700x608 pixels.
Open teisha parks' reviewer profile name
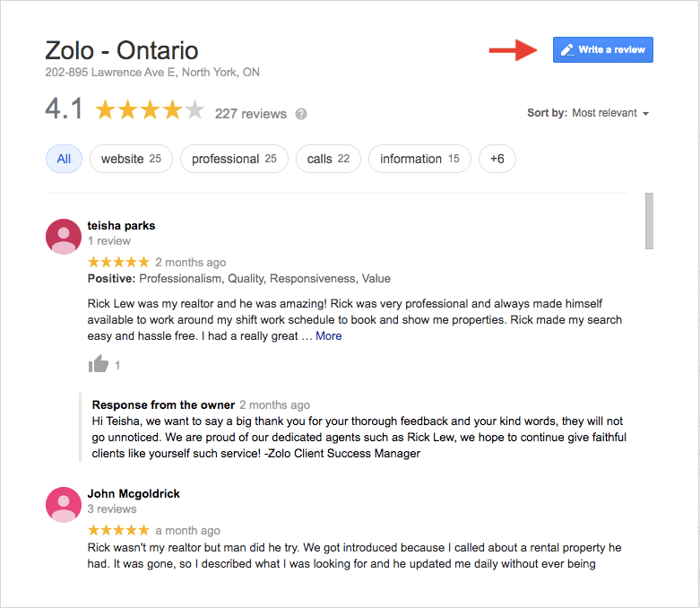pyautogui.click(x=121, y=225)
